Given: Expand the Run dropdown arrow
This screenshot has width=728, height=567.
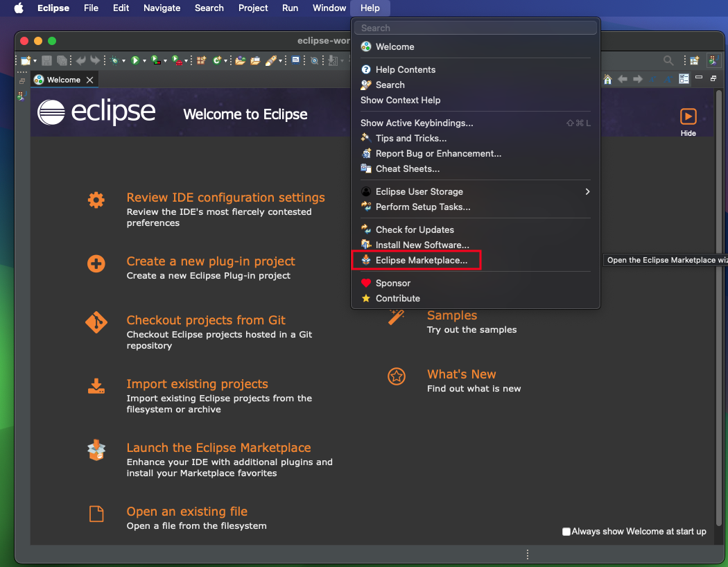Looking at the screenshot, I should point(144,61).
